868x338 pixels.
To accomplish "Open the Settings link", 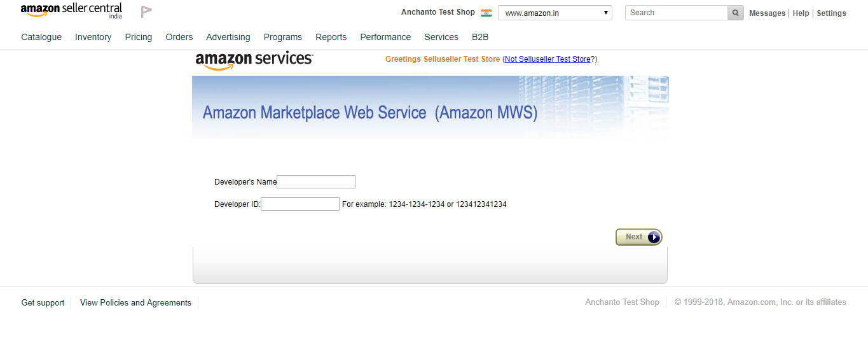I will 831,13.
